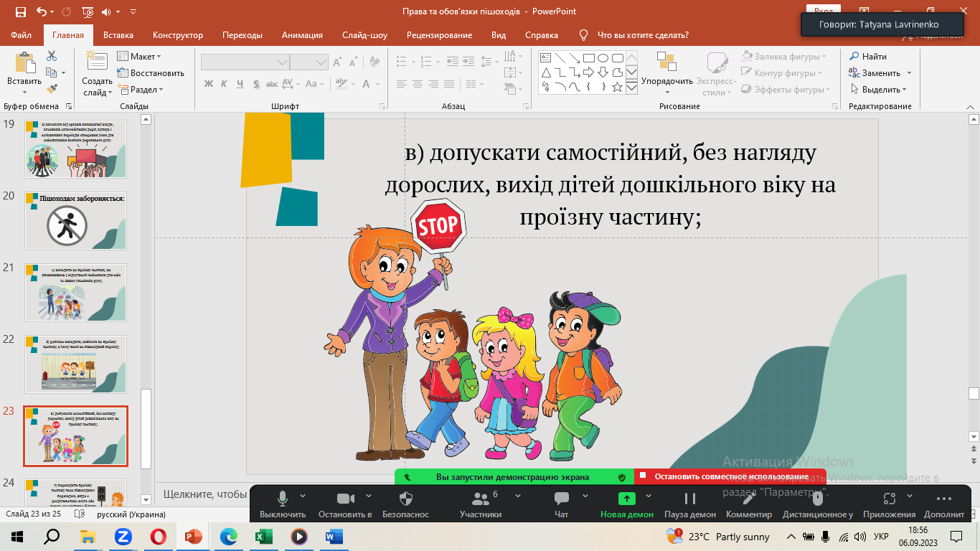Toggle text shadow S button
This screenshot has height=551, width=980.
pos(255,84)
